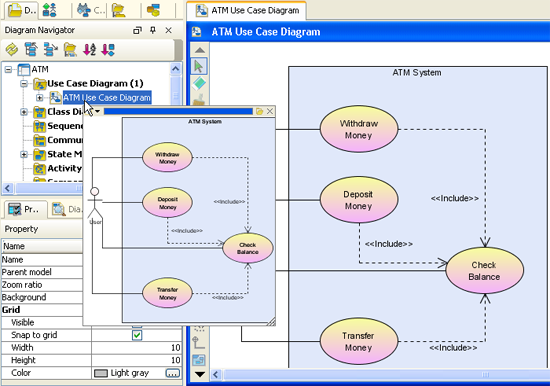Click the expand all tree icon
The width and height of the screenshot is (550, 386).
coord(51,49)
